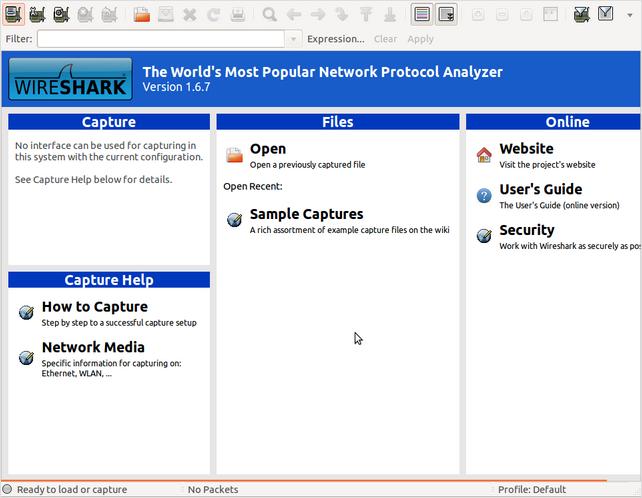Open the User's Guide link
The width and height of the screenshot is (642, 498).
[541, 189]
